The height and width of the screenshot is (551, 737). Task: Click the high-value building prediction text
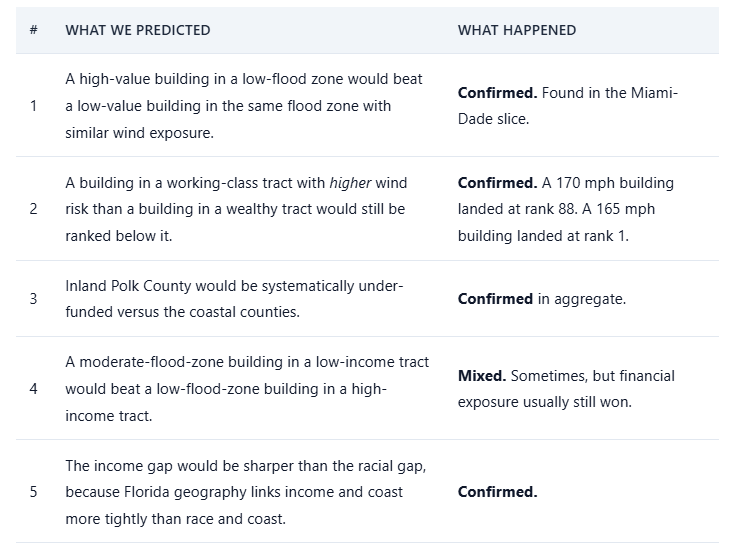coord(244,106)
